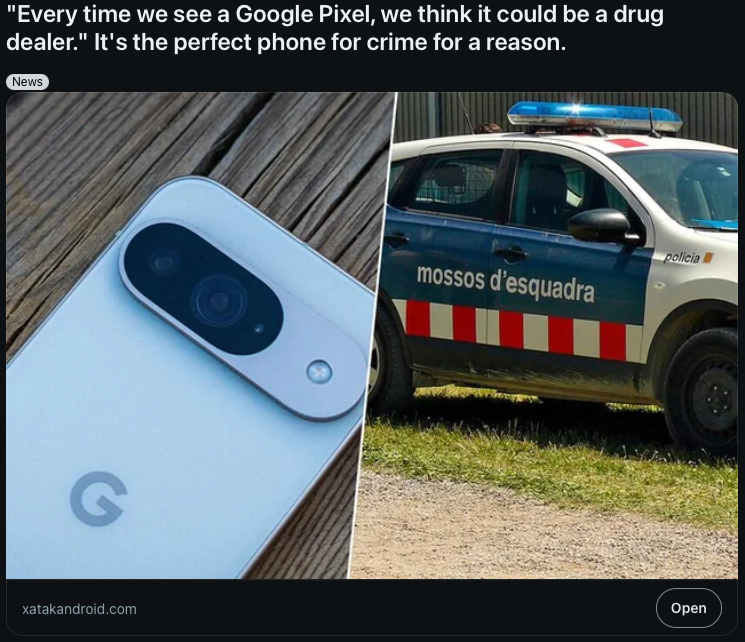Image resolution: width=745 pixels, height=642 pixels.
Task: Click the mossos d'esquadra lettering on car
Action: (x=506, y=284)
